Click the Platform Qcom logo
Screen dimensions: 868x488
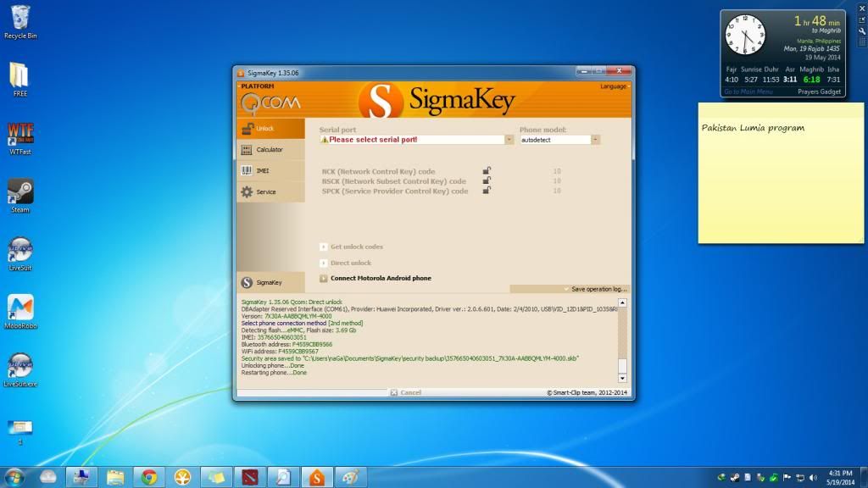259,102
